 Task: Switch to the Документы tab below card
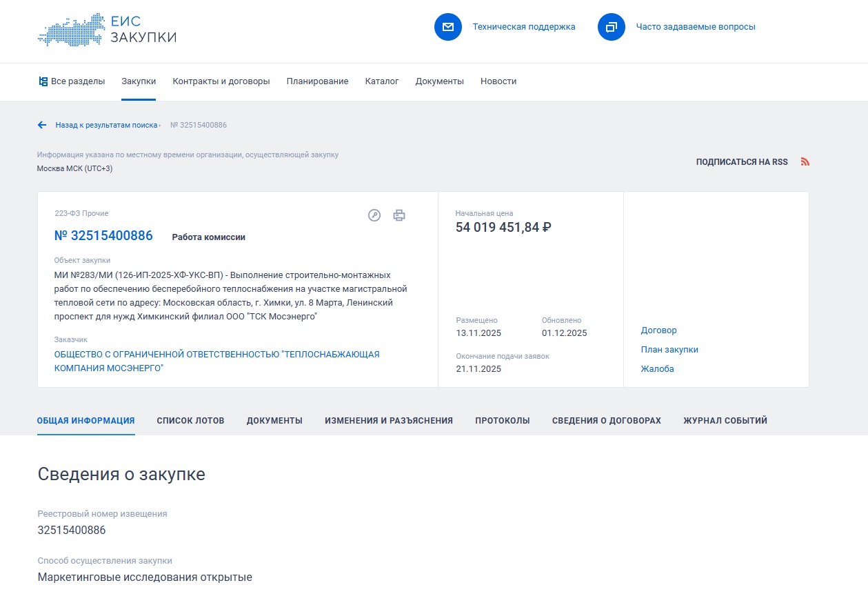click(274, 421)
